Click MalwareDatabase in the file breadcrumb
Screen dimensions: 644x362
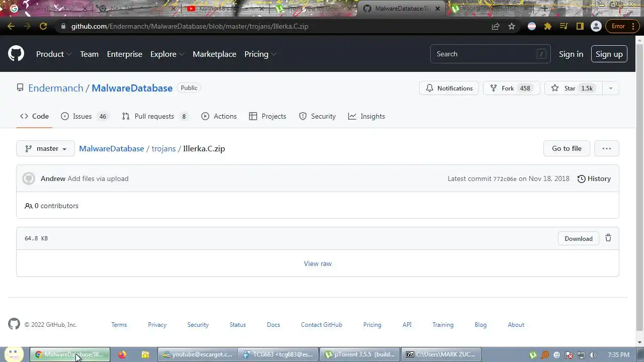(111, 148)
